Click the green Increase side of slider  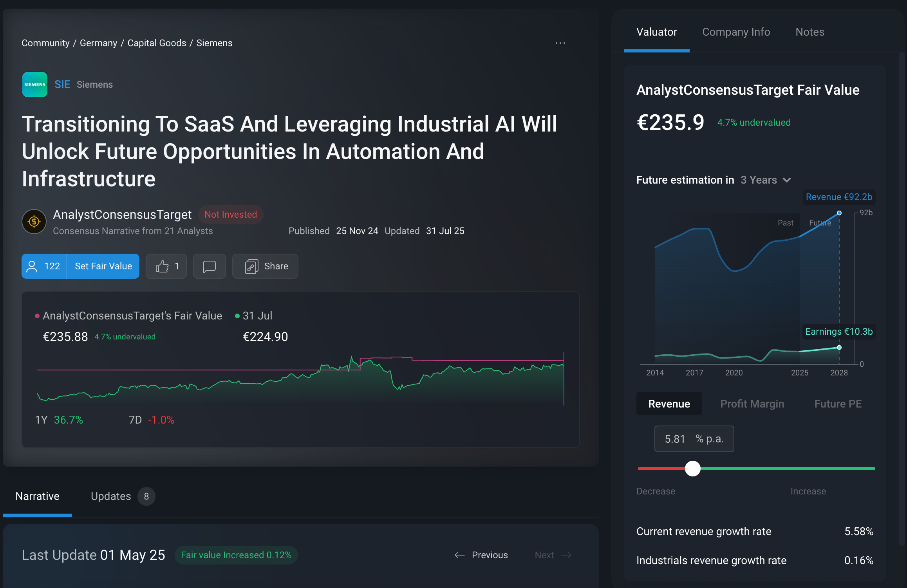(788, 469)
